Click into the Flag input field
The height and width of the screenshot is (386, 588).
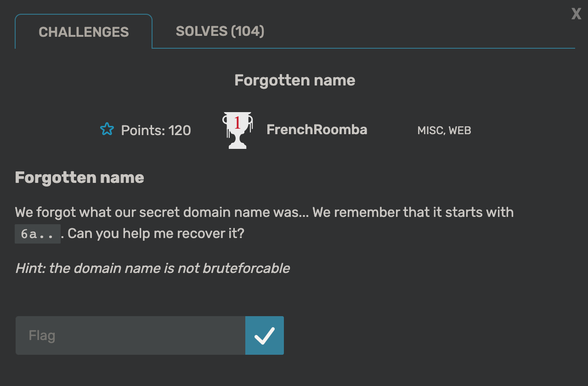130,335
